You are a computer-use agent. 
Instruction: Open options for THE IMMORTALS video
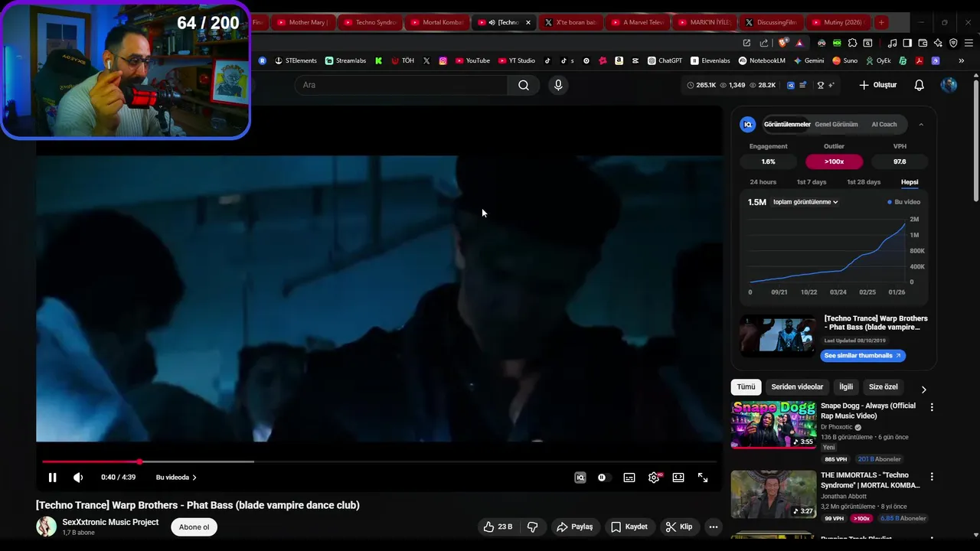click(x=932, y=477)
